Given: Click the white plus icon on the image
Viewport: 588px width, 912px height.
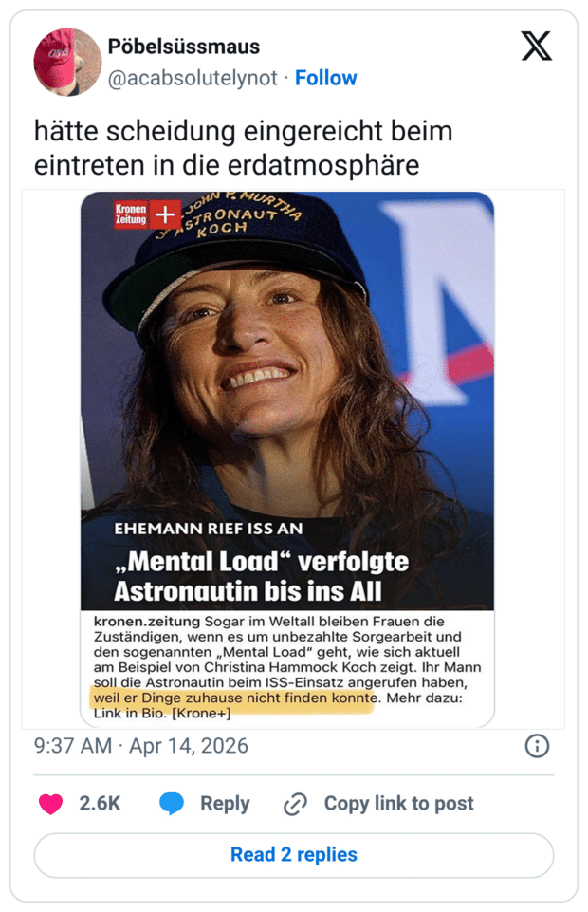Looking at the screenshot, I should coord(166,214).
